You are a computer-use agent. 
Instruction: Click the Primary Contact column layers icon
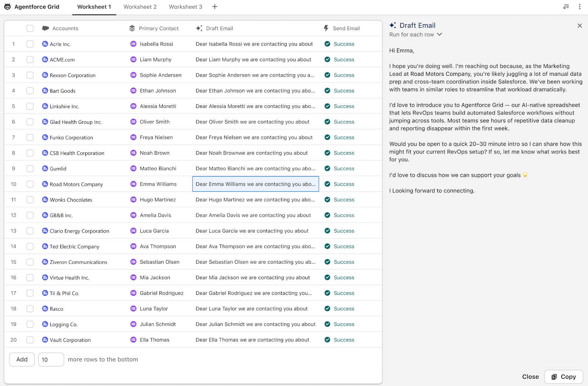pyautogui.click(x=132, y=28)
